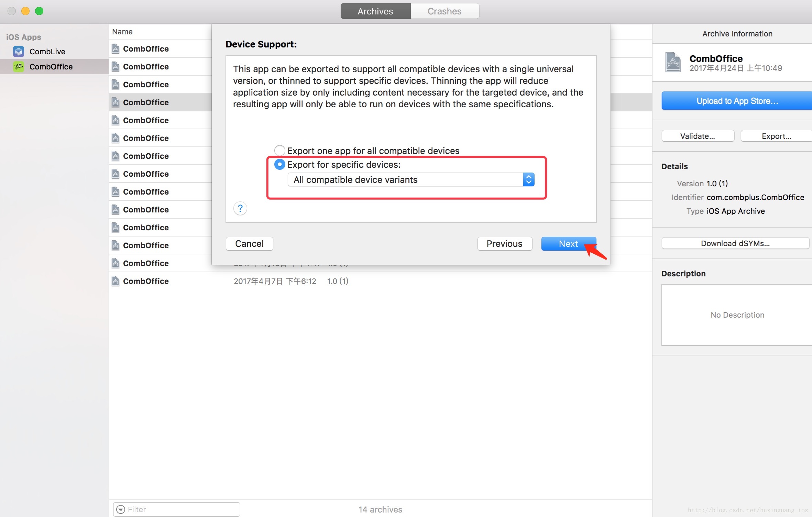Image resolution: width=812 pixels, height=517 pixels.
Task: Click the Export... button in sidebar
Action: coord(776,136)
